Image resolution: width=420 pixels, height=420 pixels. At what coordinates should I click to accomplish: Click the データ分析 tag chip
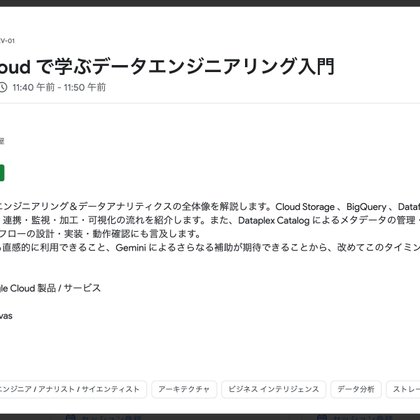(356, 389)
